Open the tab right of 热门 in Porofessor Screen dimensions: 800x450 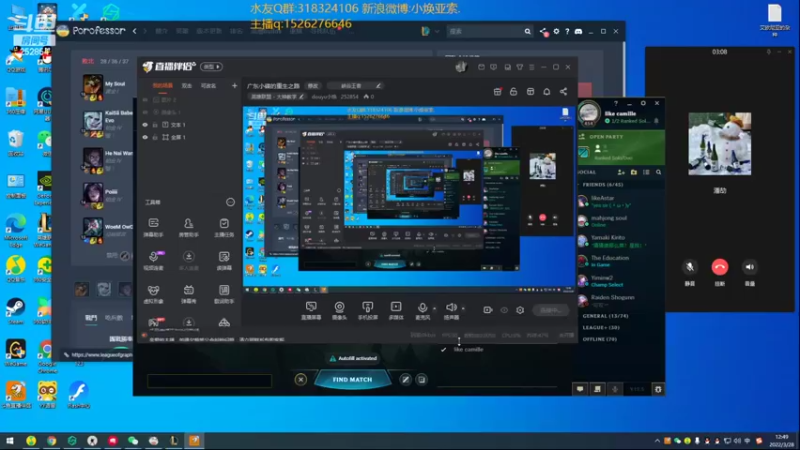[113, 318]
